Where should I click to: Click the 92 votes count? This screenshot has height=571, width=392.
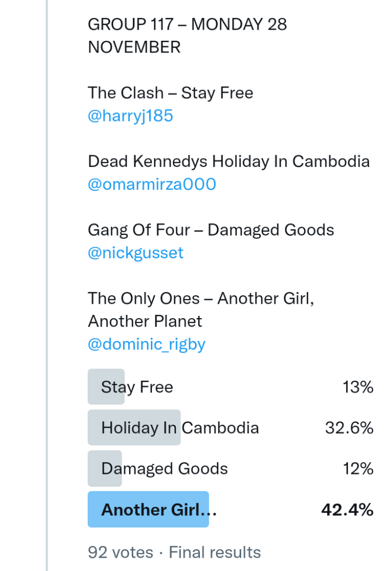click(x=120, y=553)
